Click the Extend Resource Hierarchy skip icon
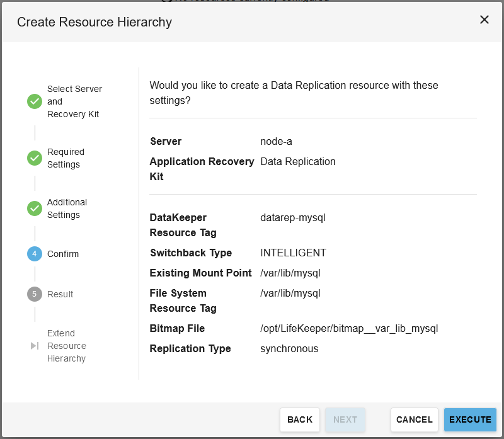Image resolution: width=504 pixels, height=439 pixels. (35, 346)
